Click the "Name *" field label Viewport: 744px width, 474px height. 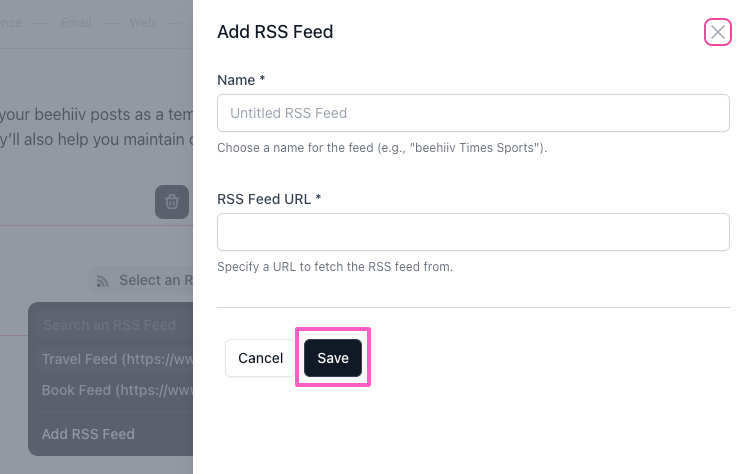[x=241, y=79]
